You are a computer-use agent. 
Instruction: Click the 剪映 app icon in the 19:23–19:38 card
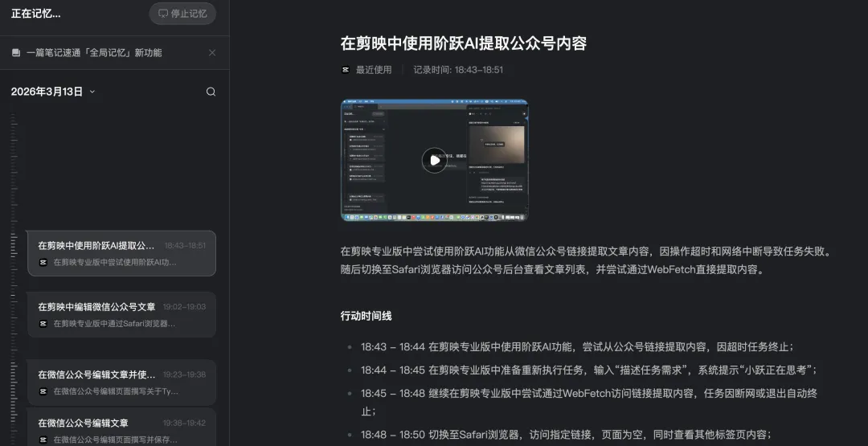(43, 391)
